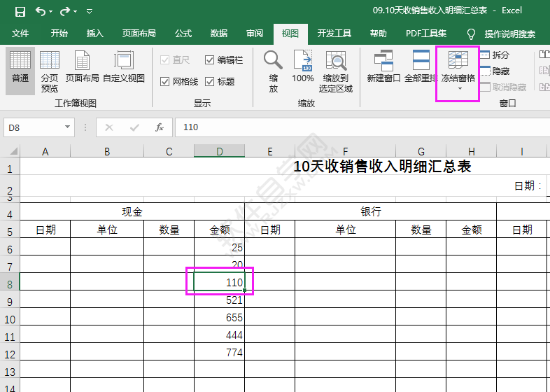This screenshot has width=550, height=392.
Task: Click 缩放到选定区域 icon
Action: tap(336, 71)
